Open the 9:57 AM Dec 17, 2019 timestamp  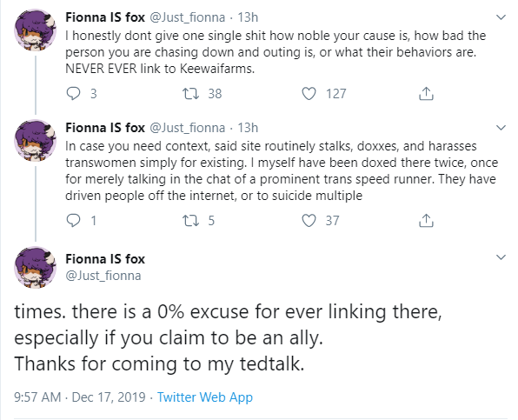coord(80,397)
